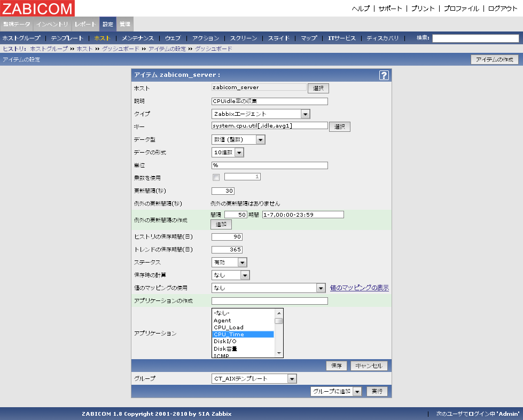
Task: Select CPU_Load in application list
Action: [243, 327]
